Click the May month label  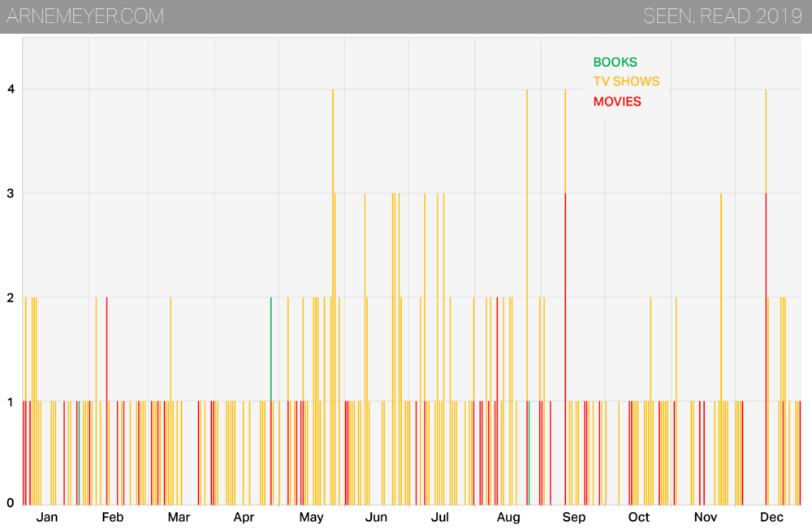click(x=311, y=517)
